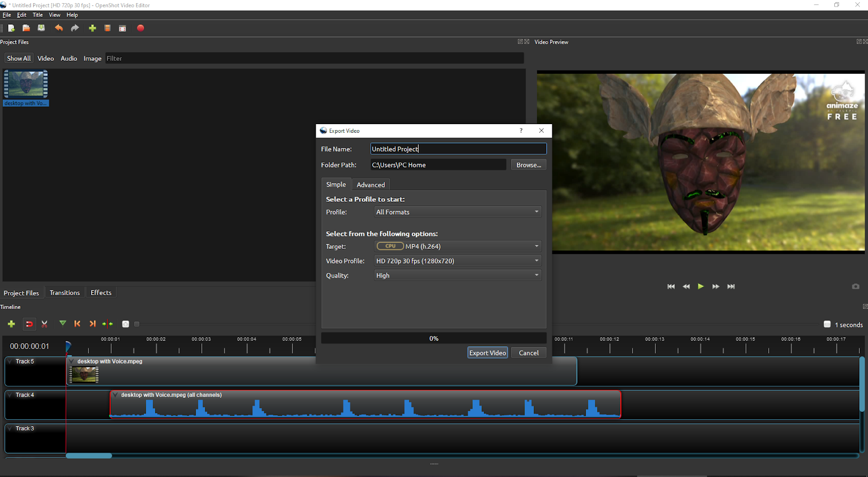
Task: Click the orange Undo arrow
Action: click(59, 28)
